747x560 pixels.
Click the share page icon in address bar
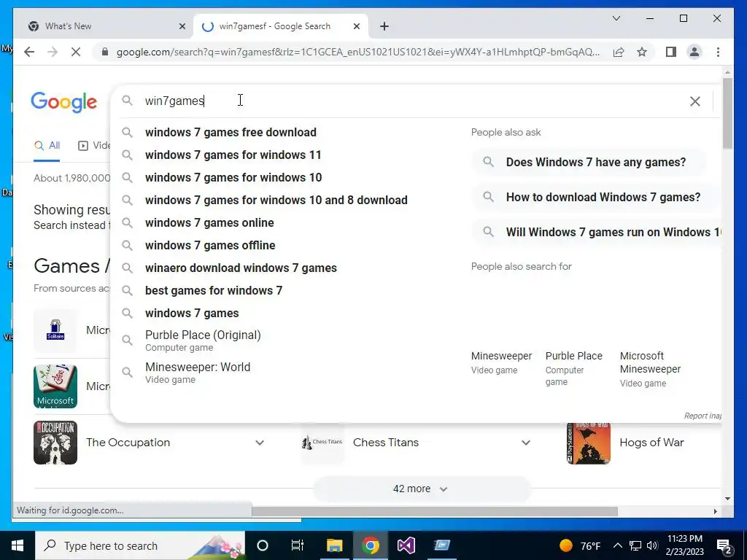pyautogui.click(x=619, y=52)
